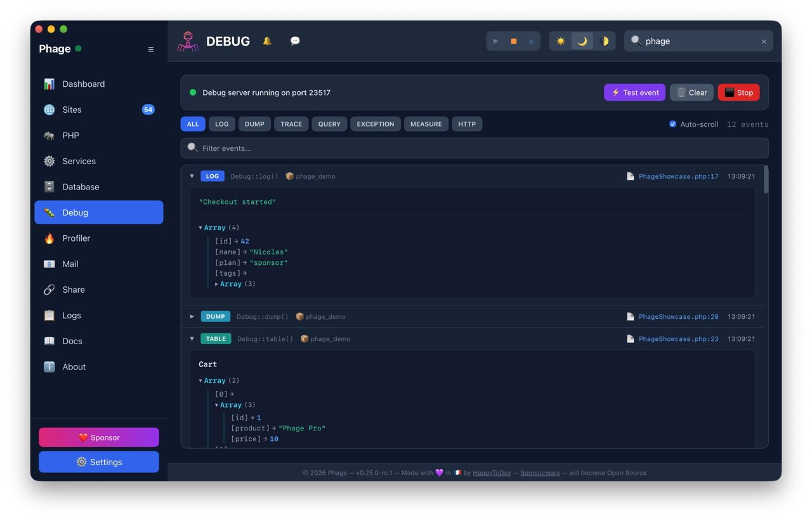Viewport: 812px width, 521px height.
Task: Open the Mail sidebar item
Action: [x=99, y=264]
